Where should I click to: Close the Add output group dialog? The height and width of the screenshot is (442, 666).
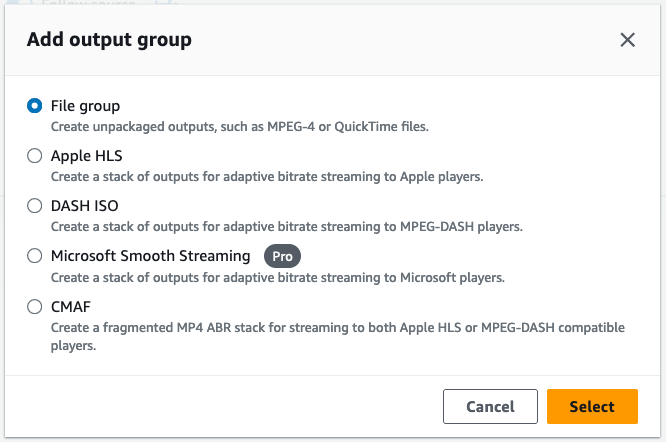[627, 40]
